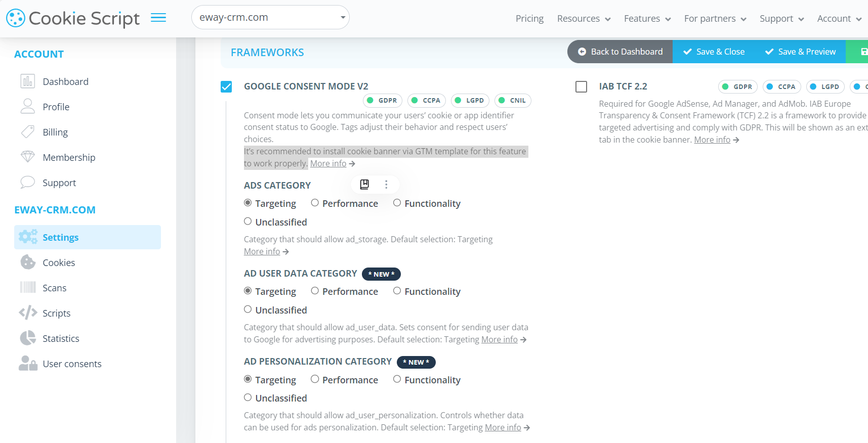Click the Profile person icon
Image resolution: width=868 pixels, height=443 pixels.
(28, 106)
